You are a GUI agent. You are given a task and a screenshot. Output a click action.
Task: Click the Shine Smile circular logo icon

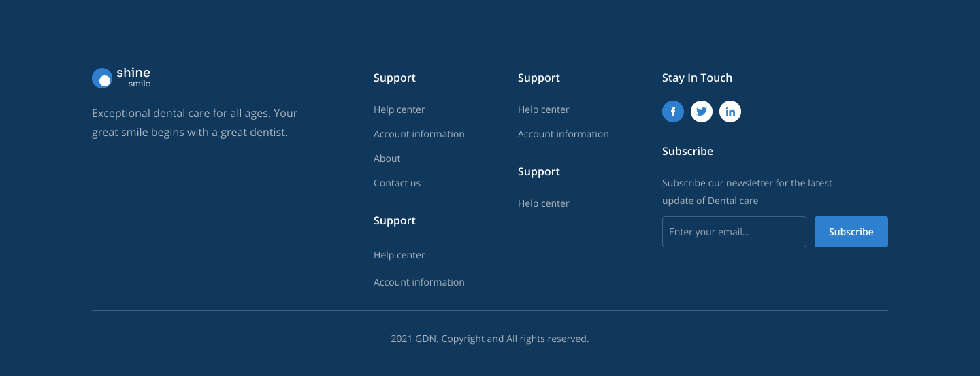coord(102,78)
